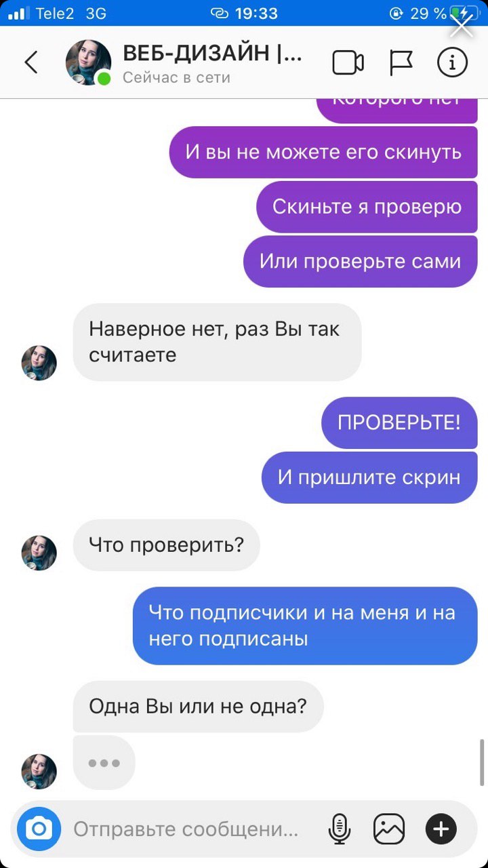
Task: Tap avatar beside Наверное нет message
Action: tap(39, 363)
